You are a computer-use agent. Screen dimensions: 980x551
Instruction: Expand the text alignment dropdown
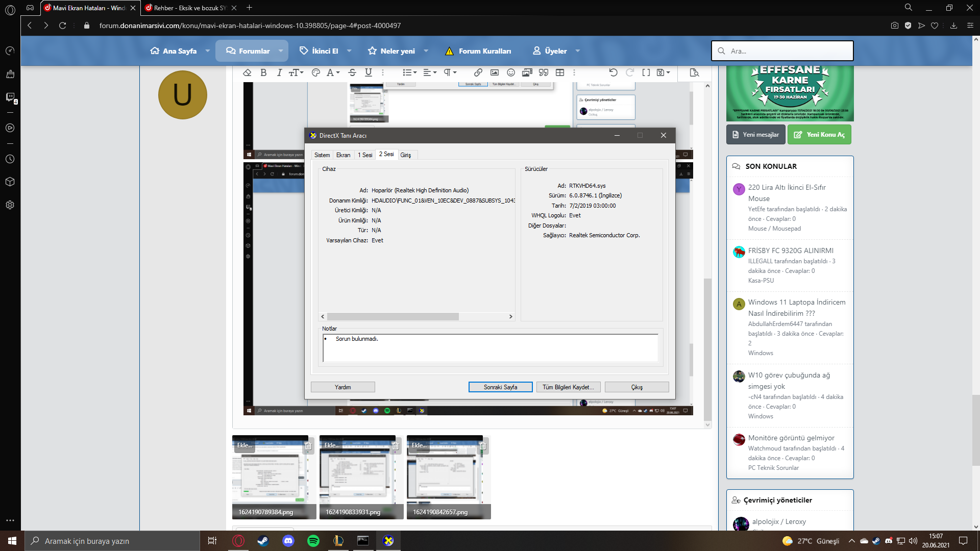430,72
